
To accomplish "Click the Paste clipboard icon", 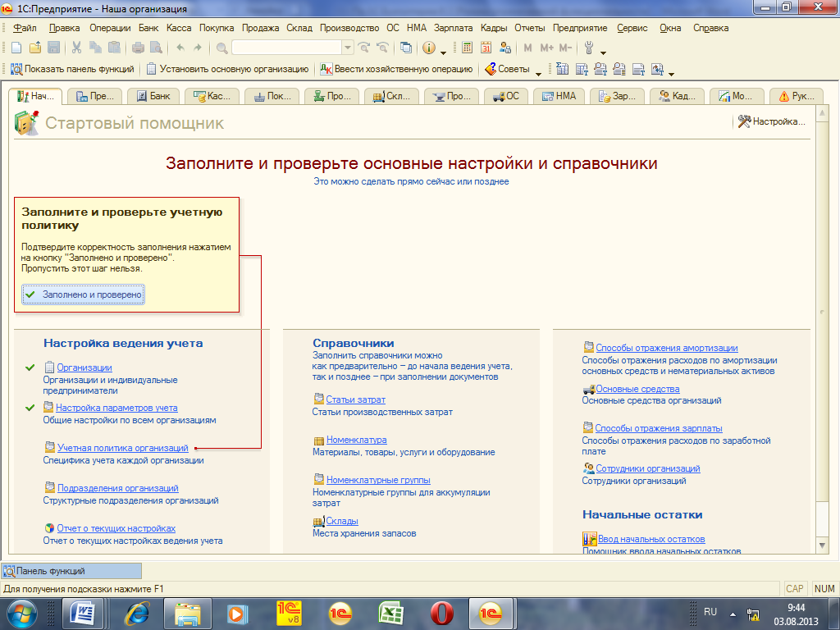I will (x=114, y=48).
